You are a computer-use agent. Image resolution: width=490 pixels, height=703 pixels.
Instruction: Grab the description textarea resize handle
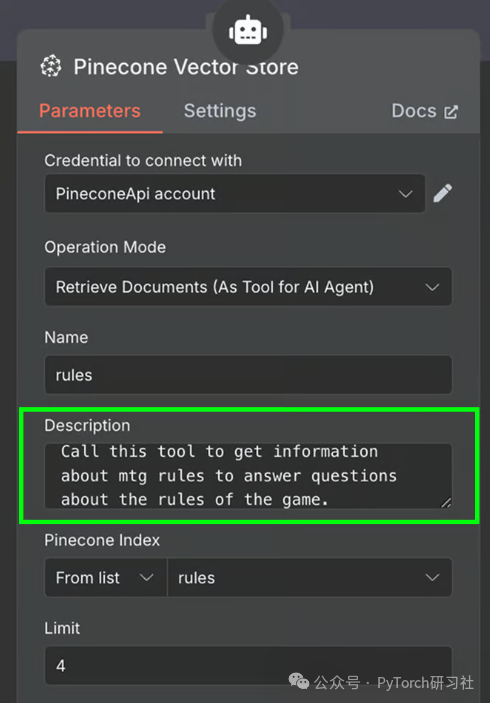446,502
